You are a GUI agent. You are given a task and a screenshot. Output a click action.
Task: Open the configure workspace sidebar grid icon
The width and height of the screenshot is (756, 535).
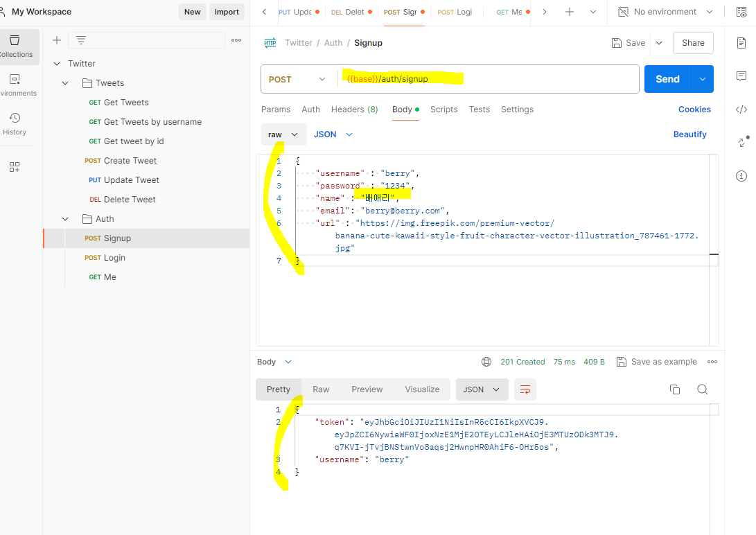[15, 167]
